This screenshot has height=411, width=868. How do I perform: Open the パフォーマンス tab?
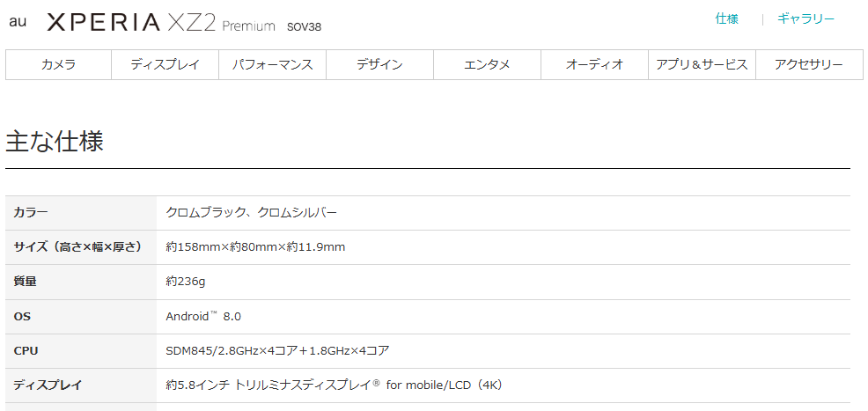[272, 65]
